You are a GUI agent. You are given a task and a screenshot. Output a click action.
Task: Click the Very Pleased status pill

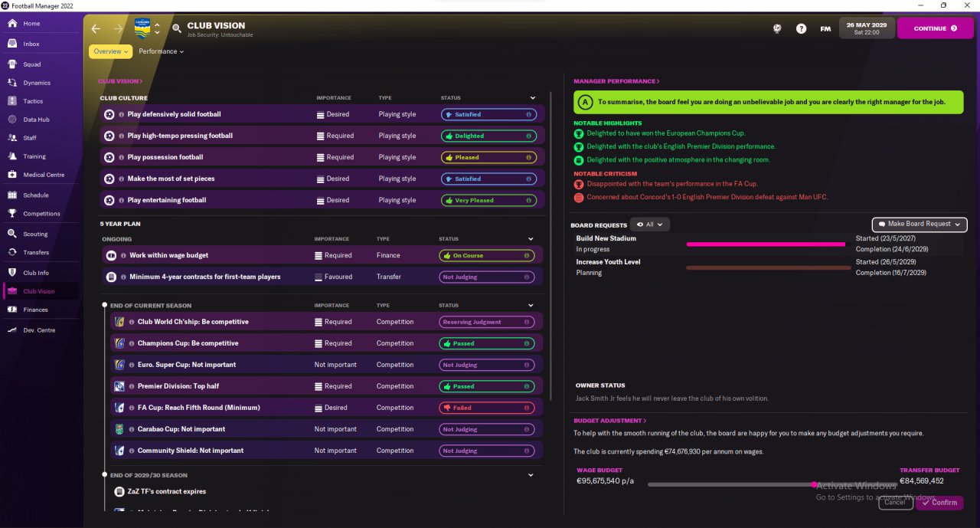tap(488, 200)
